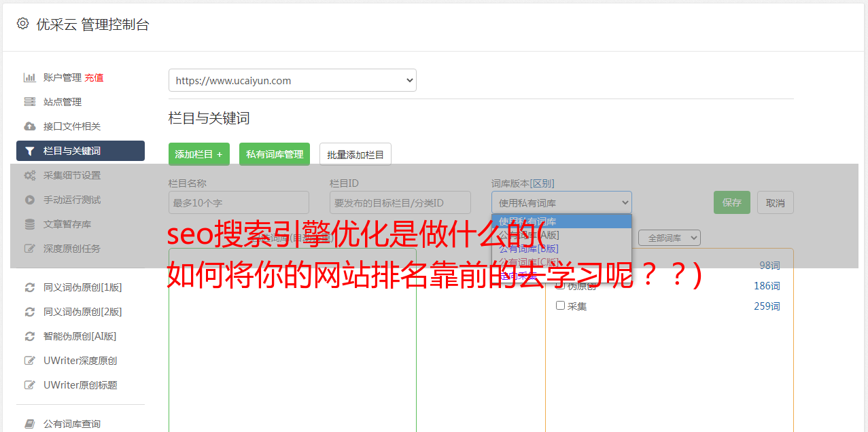The width and height of the screenshot is (868, 432).
Task: Click the bar chart icon for 账户管理
Action: [30, 77]
